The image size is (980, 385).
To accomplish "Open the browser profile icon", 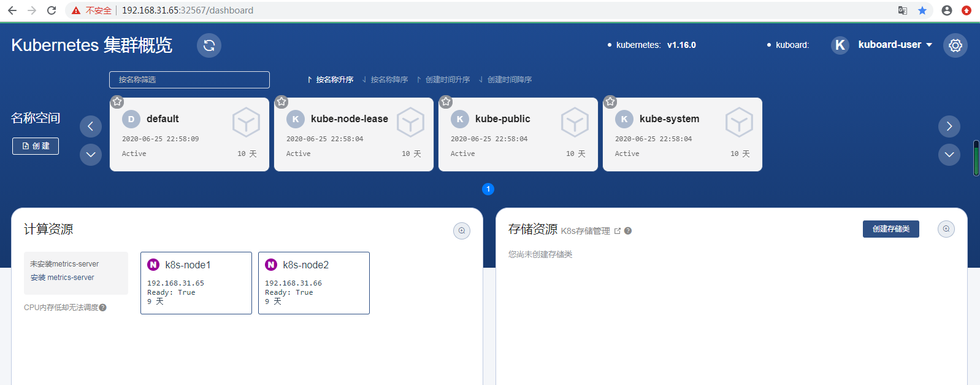I will coord(947,10).
